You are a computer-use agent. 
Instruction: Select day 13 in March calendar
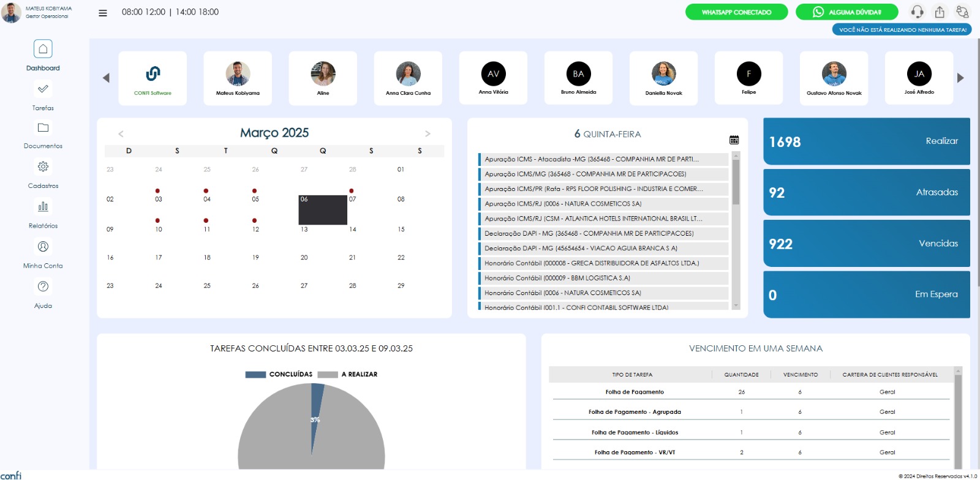click(304, 230)
